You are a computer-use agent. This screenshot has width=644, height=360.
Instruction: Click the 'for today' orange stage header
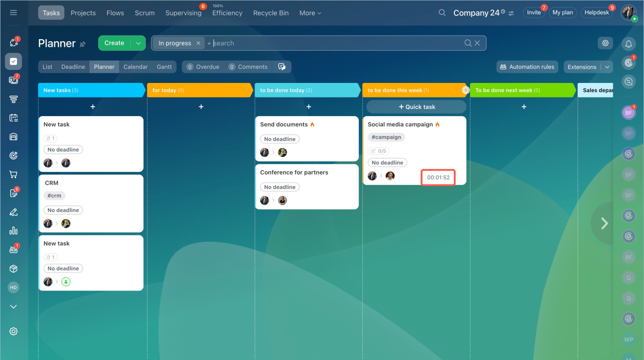200,90
